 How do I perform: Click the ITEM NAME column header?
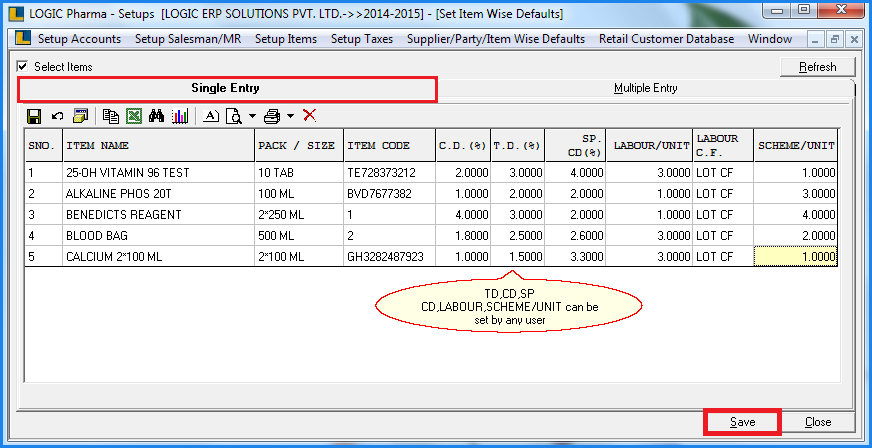(158, 146)
